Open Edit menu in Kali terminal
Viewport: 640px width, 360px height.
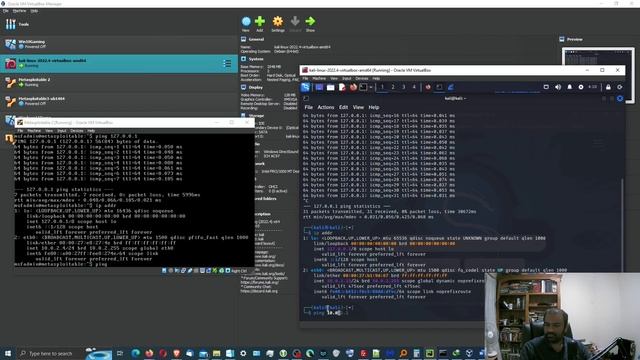tap(343, 107)
